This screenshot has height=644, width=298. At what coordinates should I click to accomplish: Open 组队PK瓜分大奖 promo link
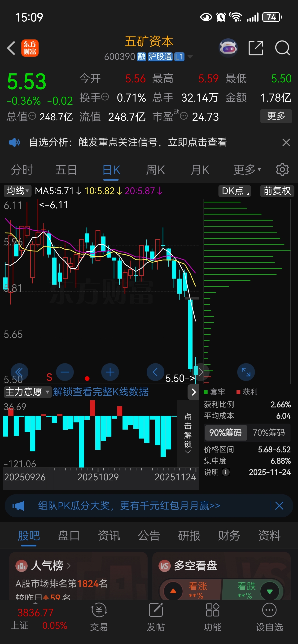(129, 506)
